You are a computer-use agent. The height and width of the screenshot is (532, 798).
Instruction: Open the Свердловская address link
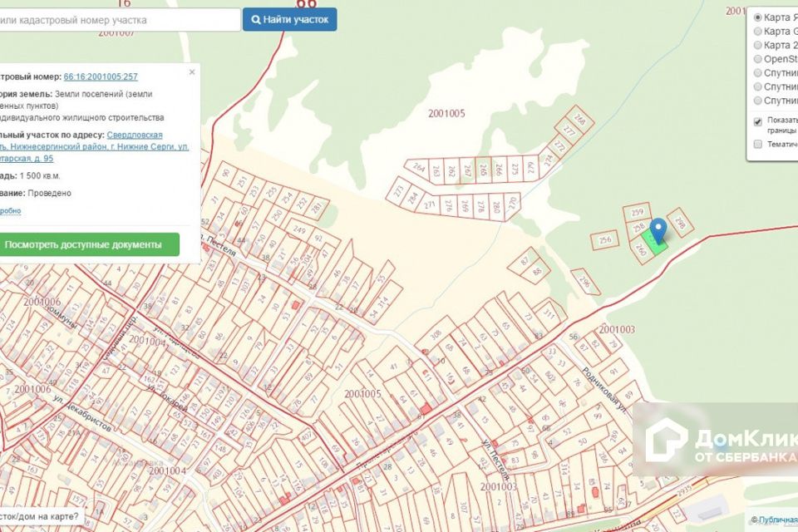click(134, 135)
